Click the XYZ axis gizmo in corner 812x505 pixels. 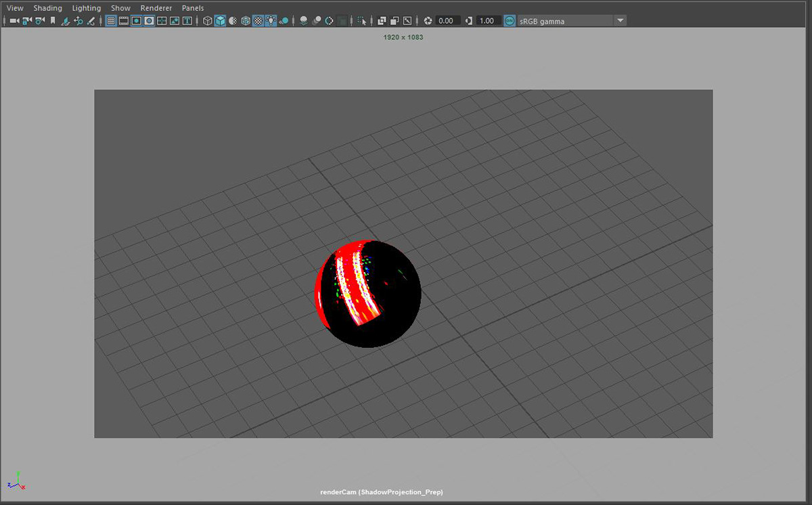[x=17, y=481]
